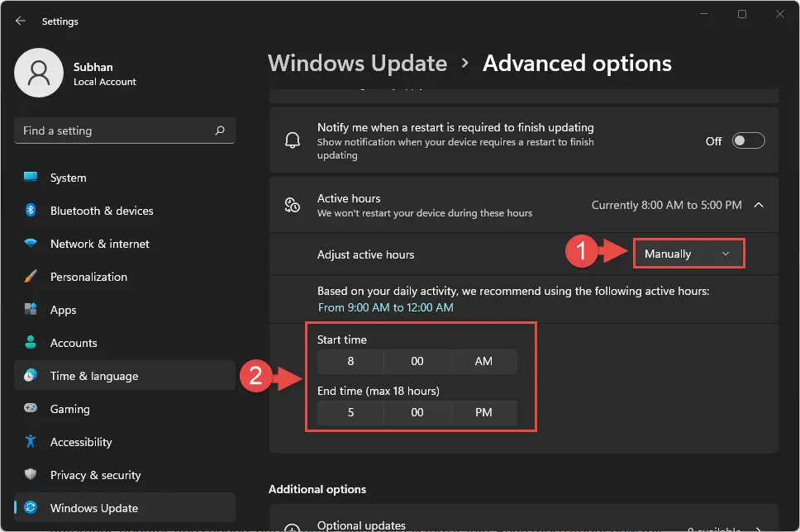Minimize the Settings window
This screenshot has height=532, width=800.
pos(704,14)
